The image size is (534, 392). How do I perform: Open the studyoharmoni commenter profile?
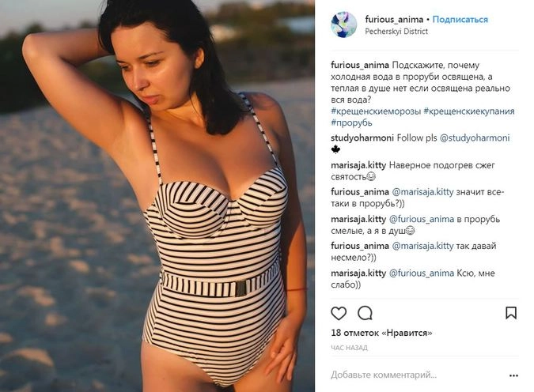click(362, 138)
